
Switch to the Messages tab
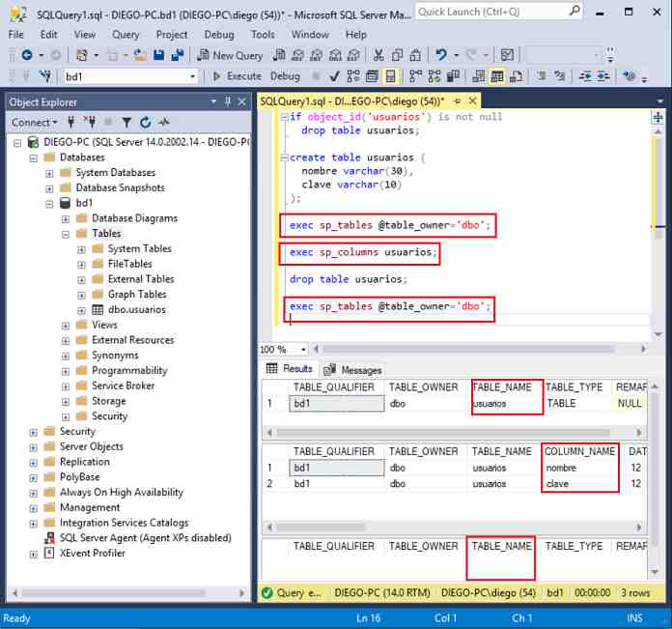pyautogui.click(x=353, y=370)
